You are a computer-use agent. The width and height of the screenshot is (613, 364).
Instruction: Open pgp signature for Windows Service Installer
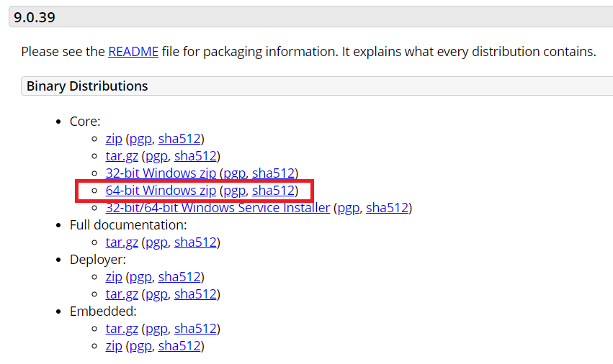(x=349, y=208)
